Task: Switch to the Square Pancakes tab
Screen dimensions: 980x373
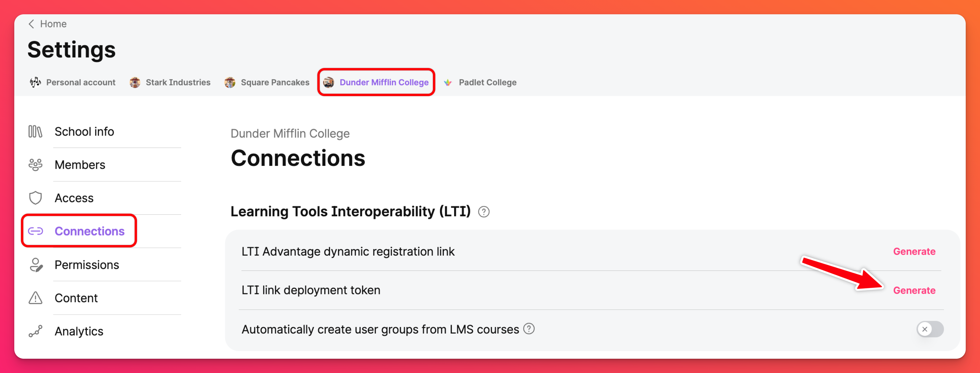Action: (x=267, y=82)
